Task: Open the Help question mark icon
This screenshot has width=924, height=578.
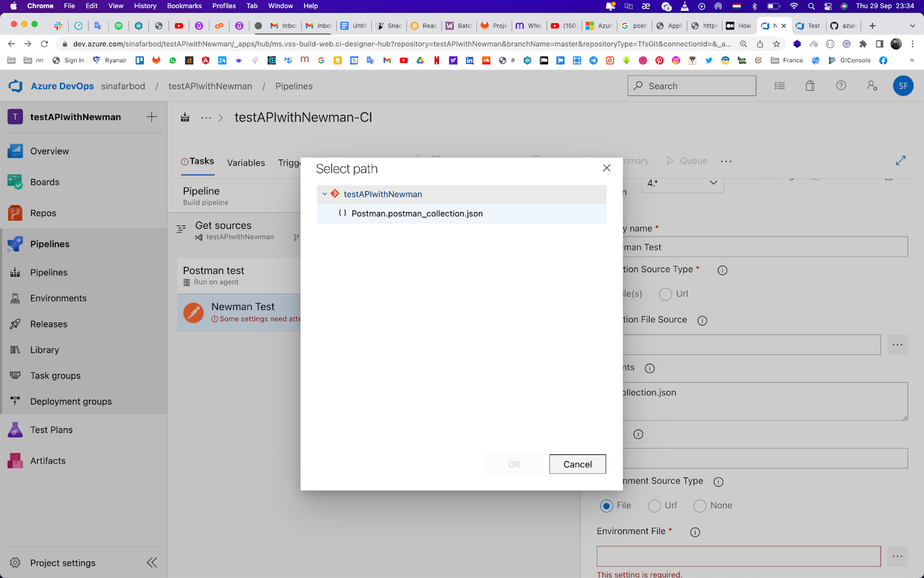Action: pyautogui.click(x=841, y=86)
